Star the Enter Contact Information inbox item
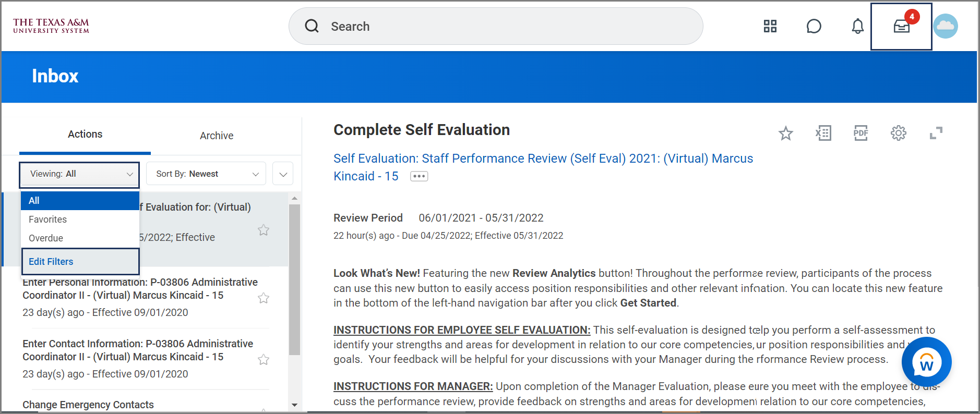Viewport: 980px width, 414px height. (x=264, y=360)
